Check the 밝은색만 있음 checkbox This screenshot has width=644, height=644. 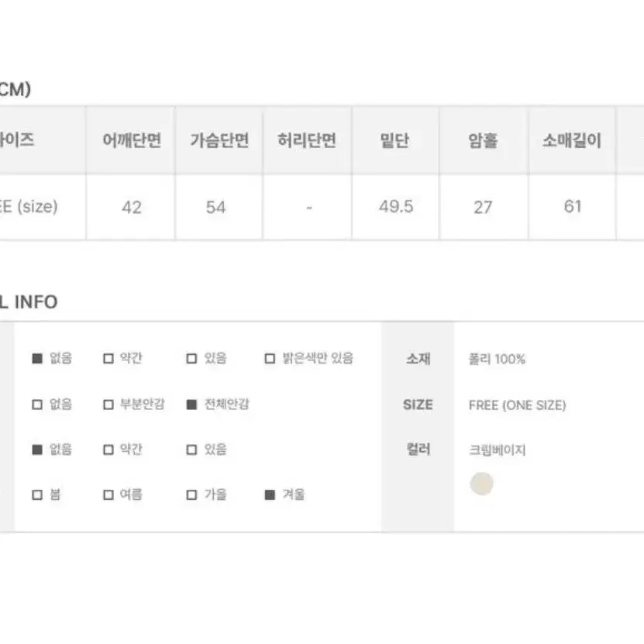pyautogui.click(x=270, y=359)
